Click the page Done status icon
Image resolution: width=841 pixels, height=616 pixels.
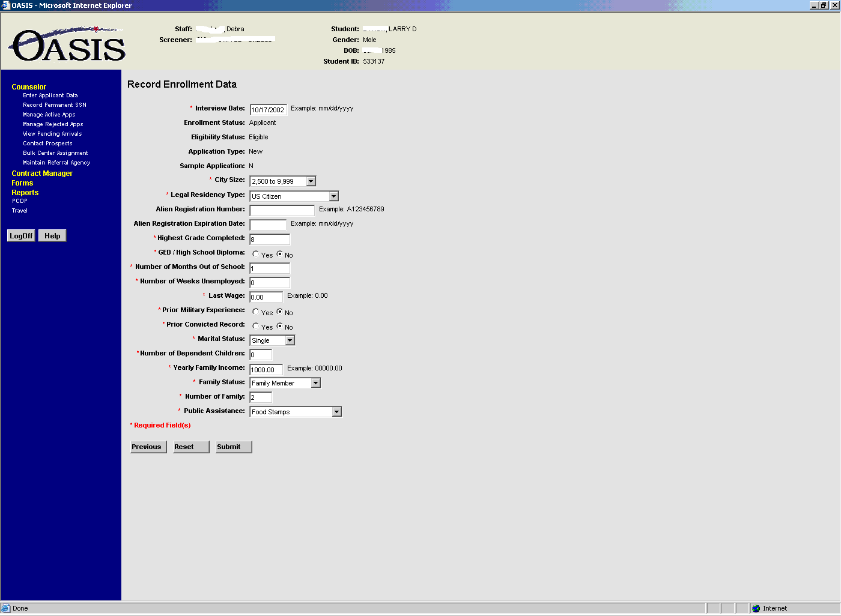click(6, 608)
